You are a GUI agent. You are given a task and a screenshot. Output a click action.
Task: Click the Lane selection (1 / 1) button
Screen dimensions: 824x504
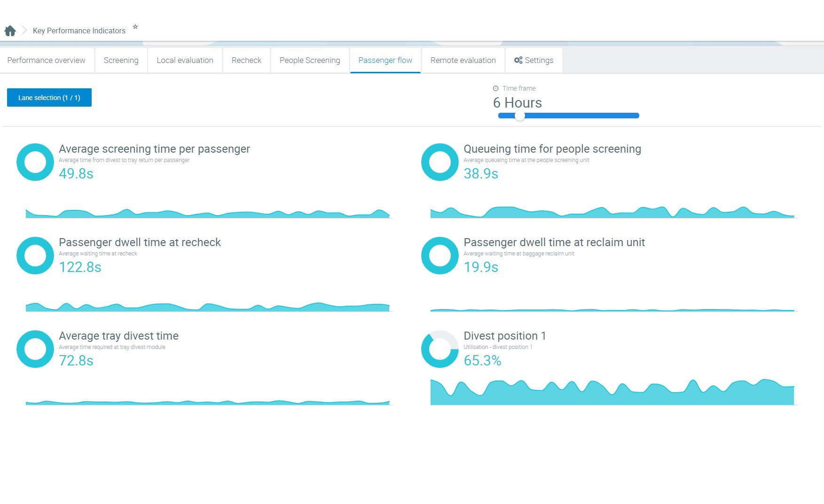pyautogui.click(x=49, y=98)
